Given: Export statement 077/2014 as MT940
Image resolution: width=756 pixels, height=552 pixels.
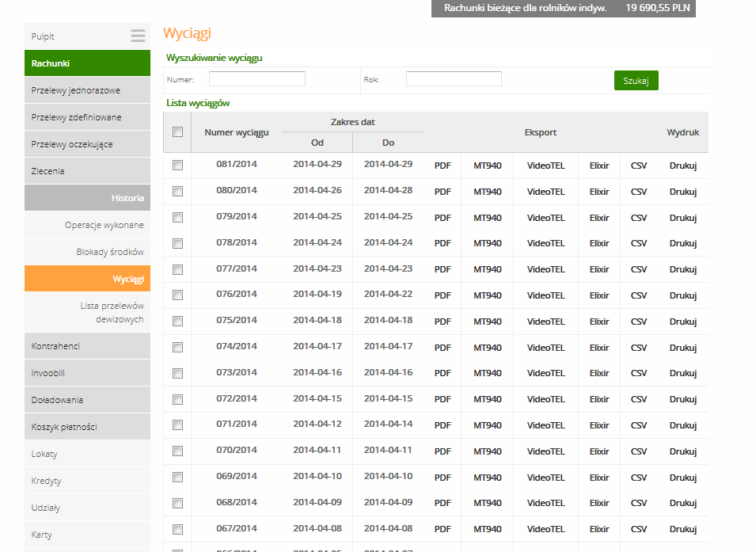Looking at the screenshot, I should tap(488, 269).
